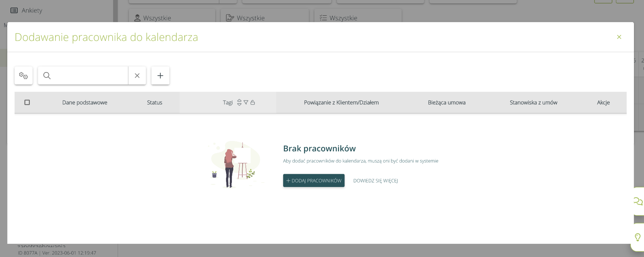Click inside the employee search input
644x257 pixels.
click(x=89, y=76)
